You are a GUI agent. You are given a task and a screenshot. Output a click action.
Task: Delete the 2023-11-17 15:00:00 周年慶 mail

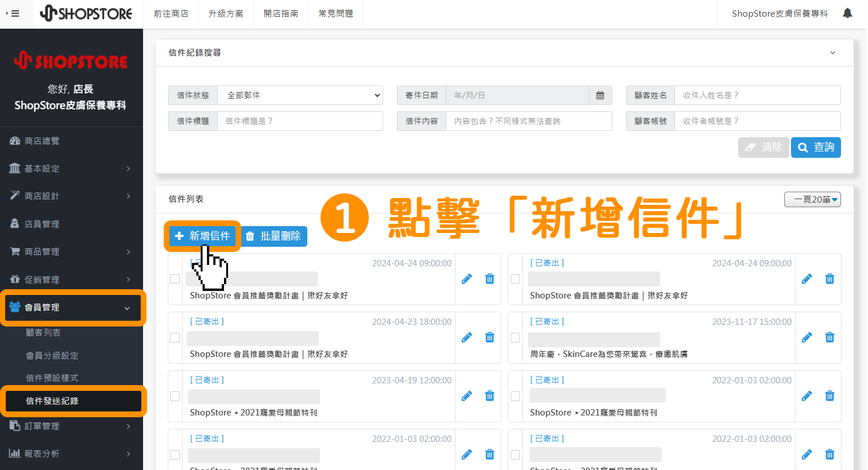830,337
